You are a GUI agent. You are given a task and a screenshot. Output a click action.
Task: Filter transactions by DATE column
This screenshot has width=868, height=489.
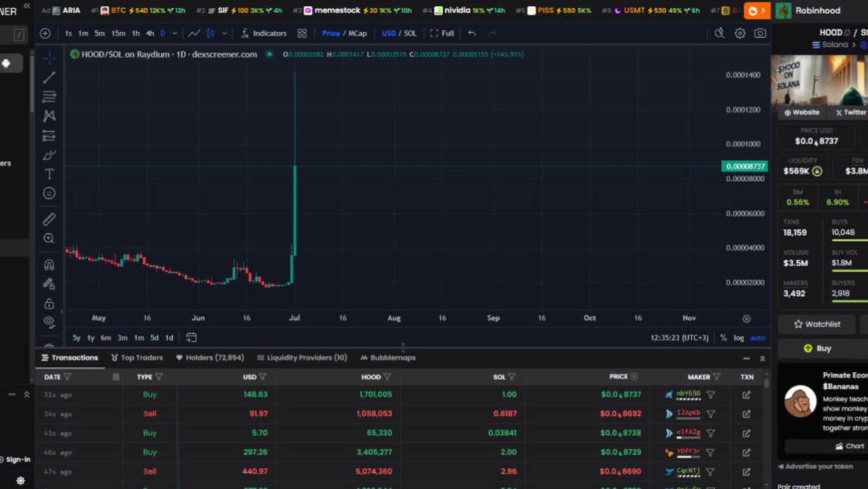point(68,377)
